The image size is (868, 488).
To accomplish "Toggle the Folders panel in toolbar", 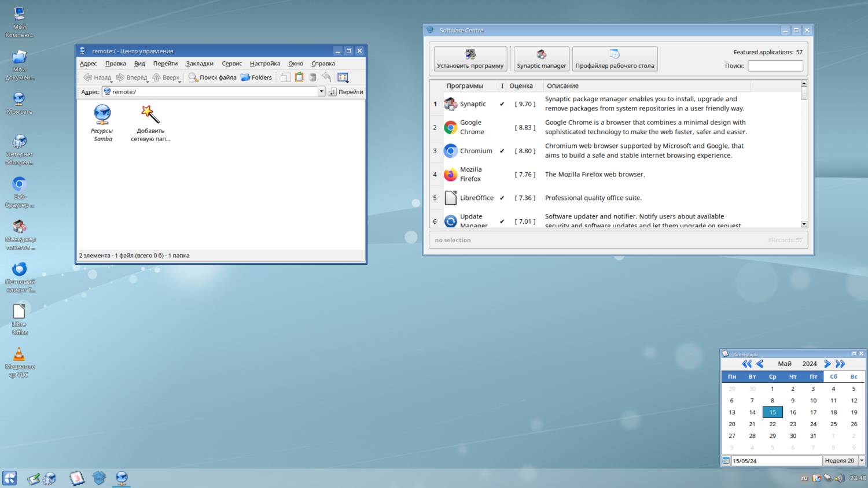I will pyautogui.click(x=256, y=77).
